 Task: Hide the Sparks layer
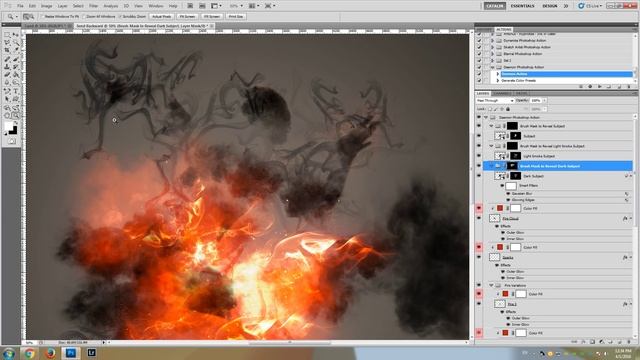pos(479,257)
